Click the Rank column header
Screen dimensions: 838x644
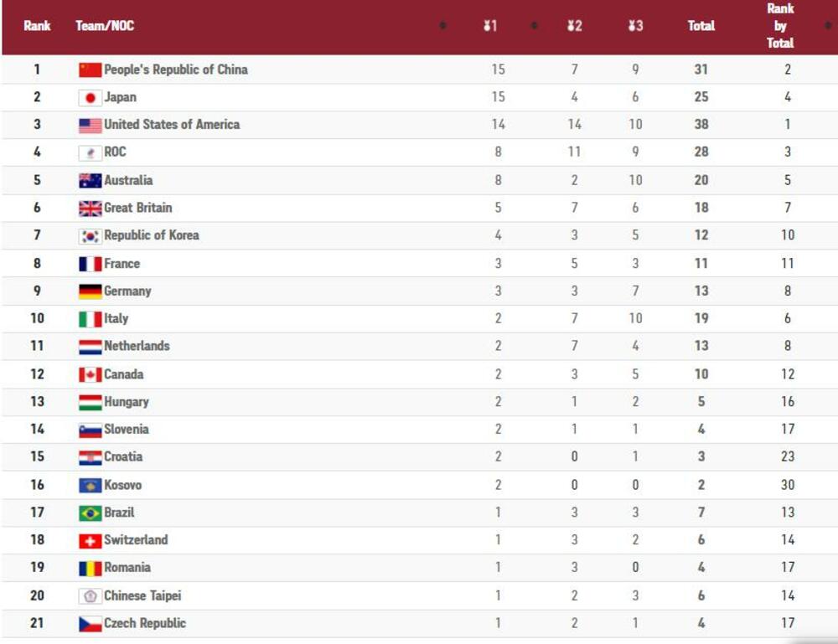(x=37, y=26)
